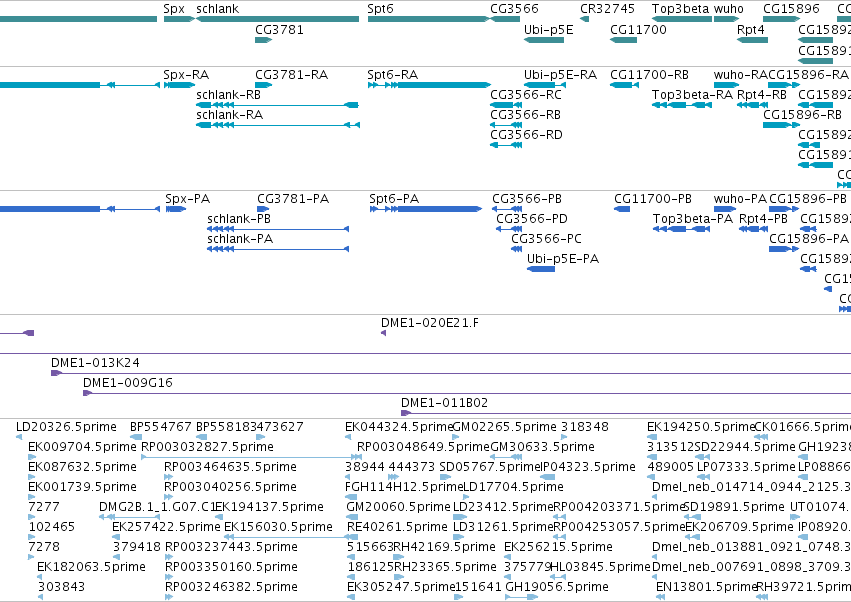Open the DME1-020E21.F clone label
This screenshot has height=602, width=851.
click(x=430, y=324)
